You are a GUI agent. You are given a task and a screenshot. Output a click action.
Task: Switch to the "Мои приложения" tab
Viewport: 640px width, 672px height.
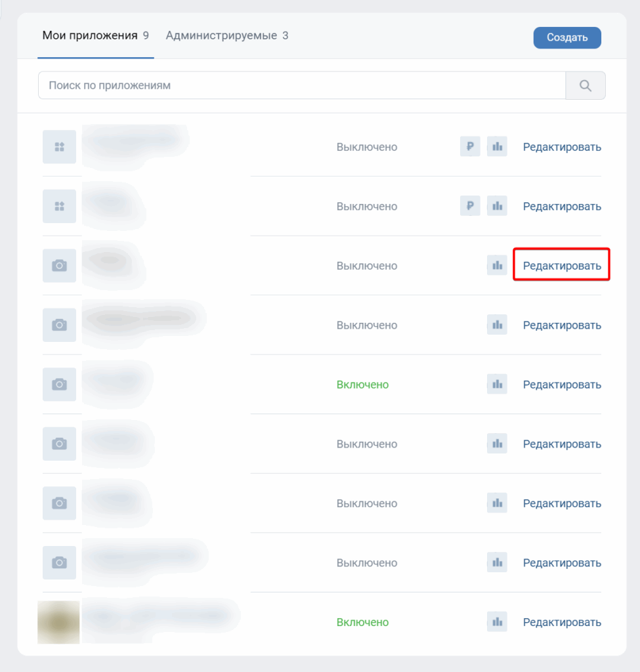click(90, 35)
